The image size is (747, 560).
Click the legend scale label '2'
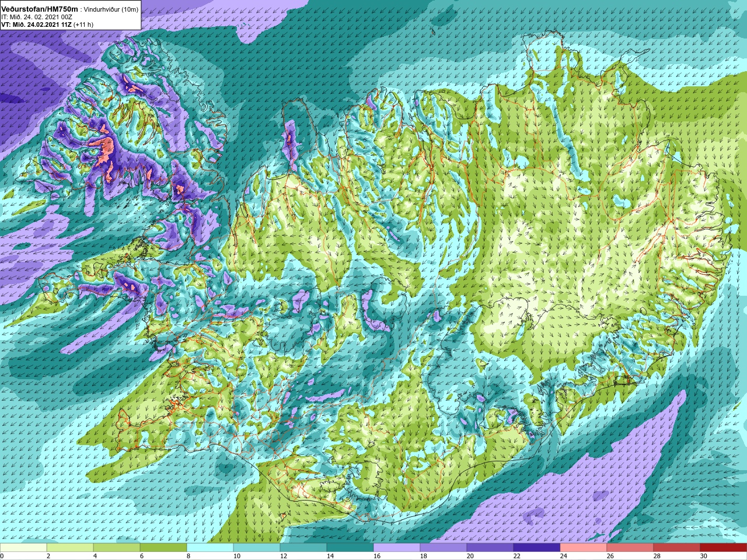coord(48,556)
